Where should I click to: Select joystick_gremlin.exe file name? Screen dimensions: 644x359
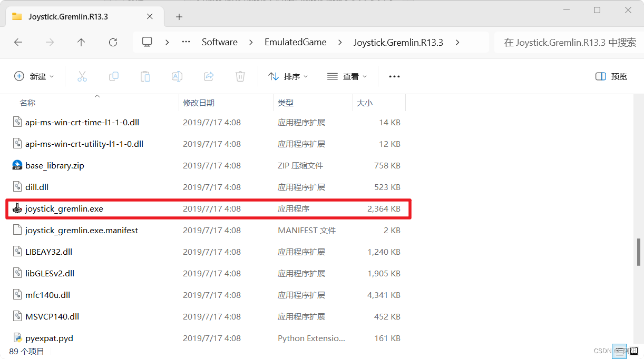pos(64,208)
